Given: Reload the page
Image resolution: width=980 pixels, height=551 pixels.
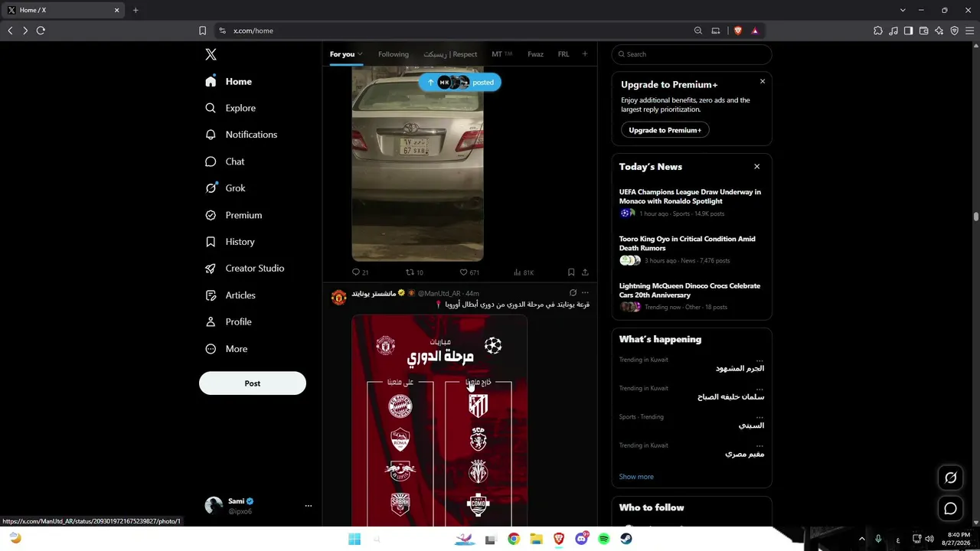Looking at the screenshot, I should (41, 31).
